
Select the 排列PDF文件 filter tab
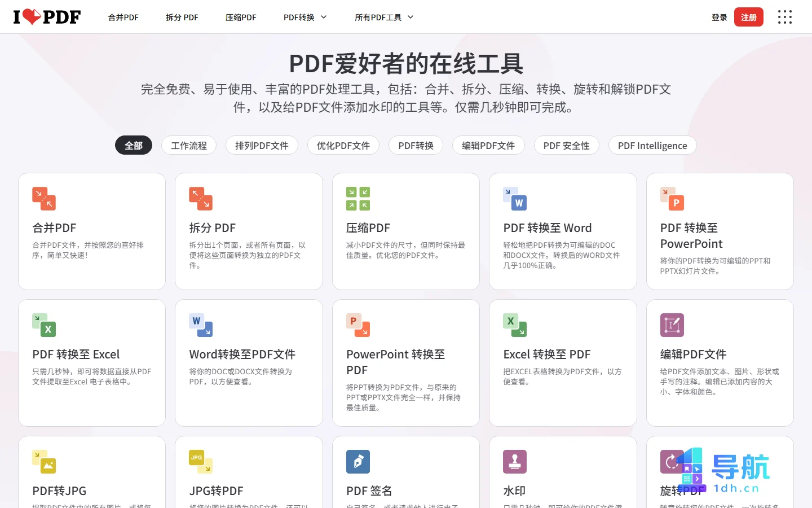pyautogui.click(x=262, y=146)
